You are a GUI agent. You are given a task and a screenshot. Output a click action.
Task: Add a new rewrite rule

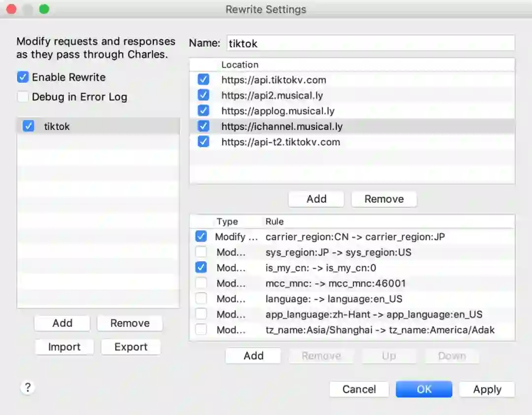pos(253,355)
